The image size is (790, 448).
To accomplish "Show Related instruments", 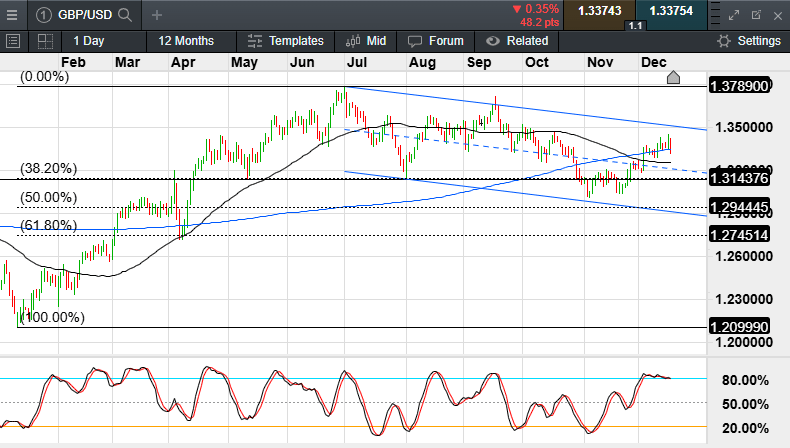I will (x=517, y=41).
